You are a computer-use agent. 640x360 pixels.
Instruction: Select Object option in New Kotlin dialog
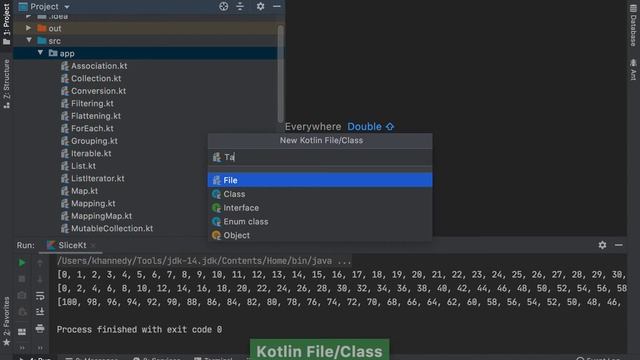tap(320, 236)
